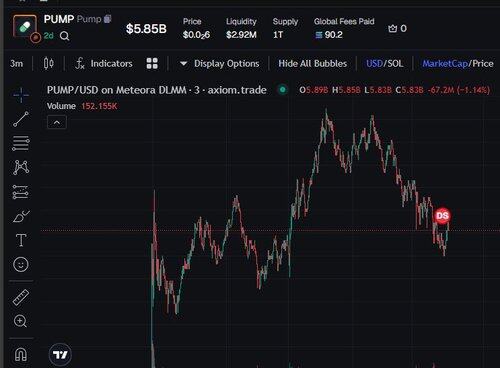Click the search magnifier next to 2d
This screenshot has height=368, width=500.
click(65, 36)
